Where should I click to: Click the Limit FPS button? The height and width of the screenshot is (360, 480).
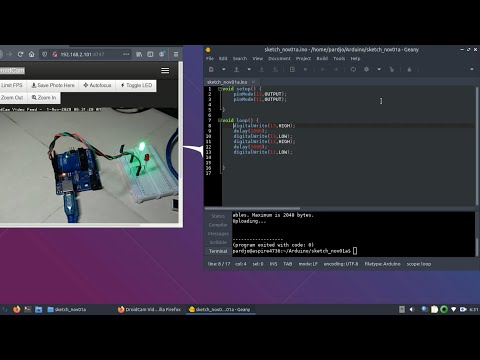12,85
